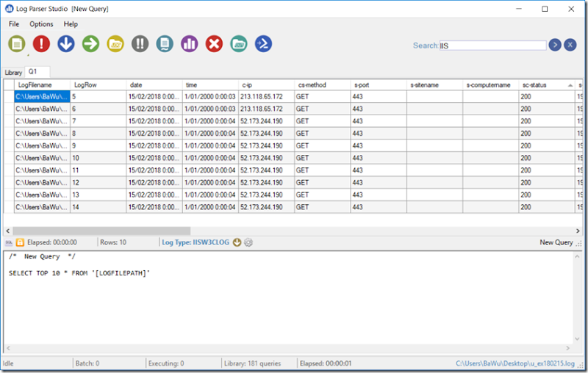Click the Rows: 10 status label
The width and height of the screenshot is (588, 373).
113,242
